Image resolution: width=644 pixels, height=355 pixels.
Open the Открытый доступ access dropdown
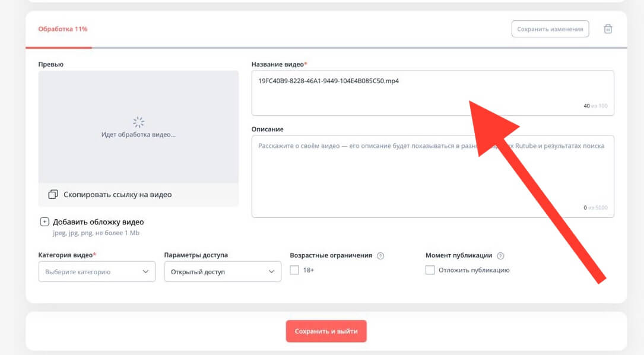tap(223, 272)
